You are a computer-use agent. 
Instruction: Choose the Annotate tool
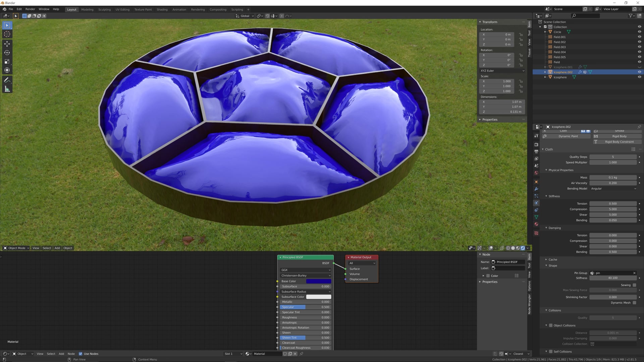tap(7, 80)
